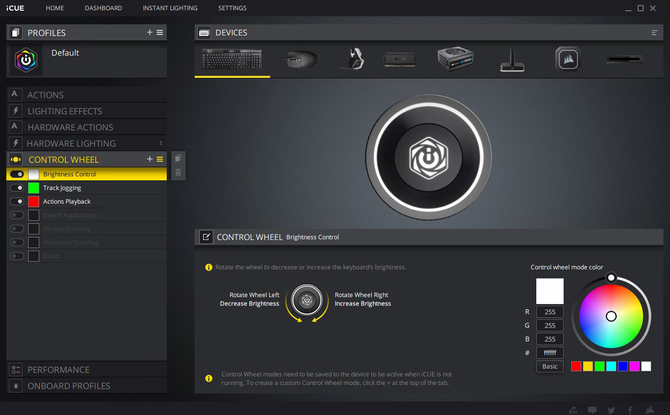Click the color wheel center handle
The image size is (670, 415).
click(x=611, y=316)
